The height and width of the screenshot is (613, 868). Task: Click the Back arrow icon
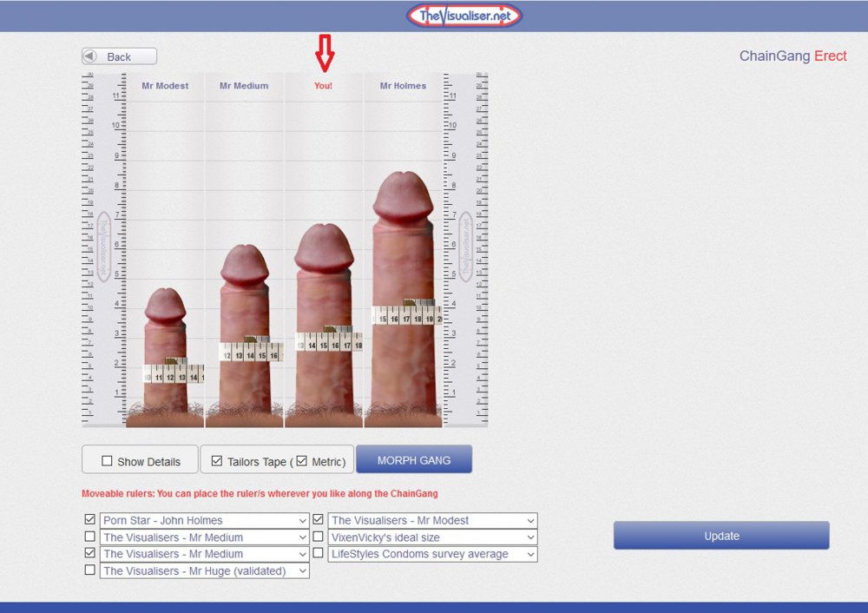89,56
